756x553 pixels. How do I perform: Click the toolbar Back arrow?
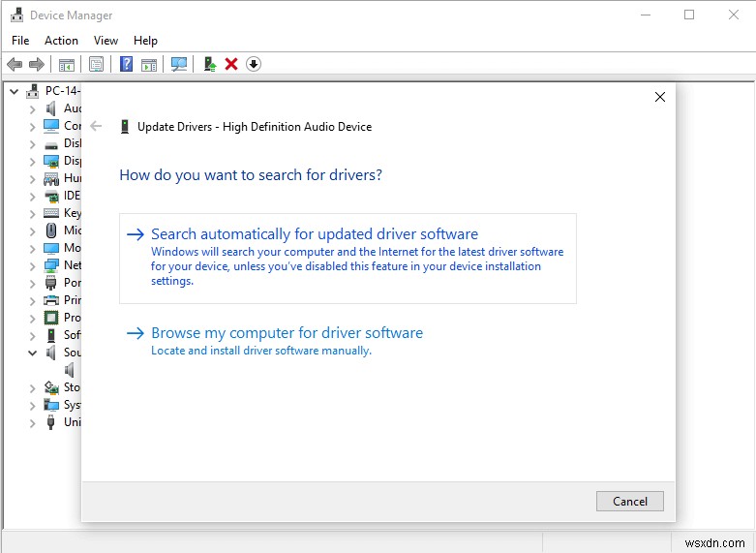pos(15,64)
